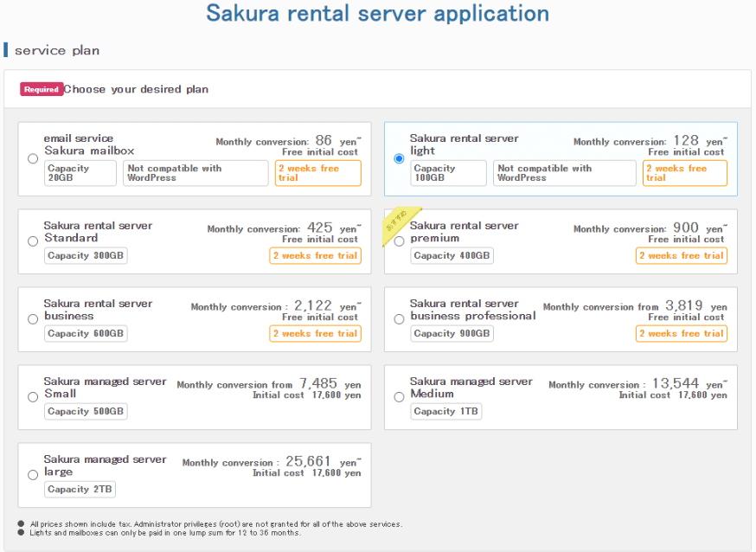This screenshot has height=552, width=756.
Task: Click the All prices shown include tax note
Action: coord(216,524)
